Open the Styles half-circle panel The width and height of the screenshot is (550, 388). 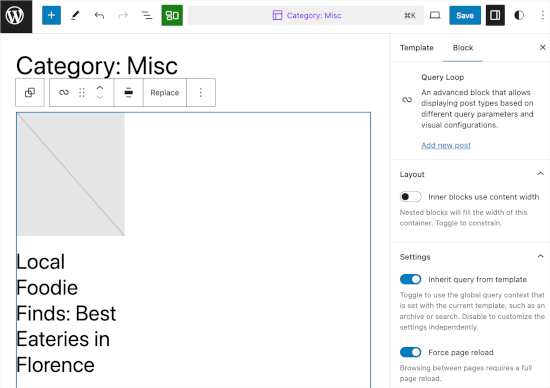519,15
